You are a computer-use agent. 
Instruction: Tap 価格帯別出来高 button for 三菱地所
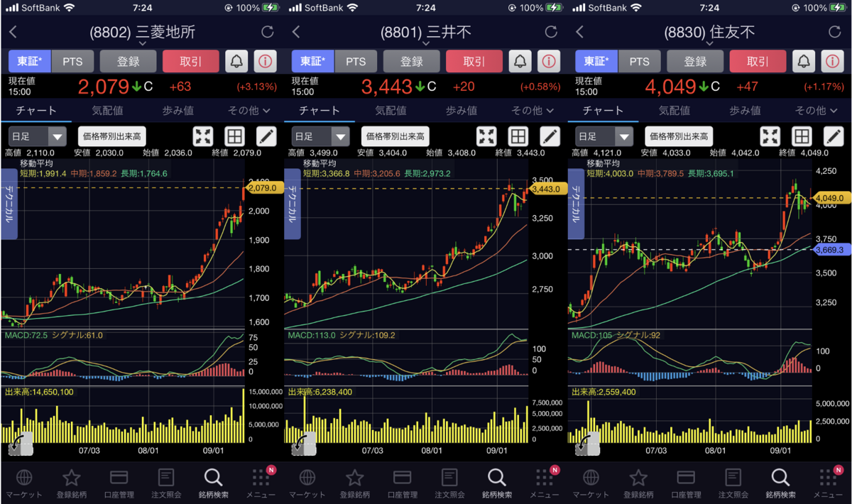pos(111,136)
